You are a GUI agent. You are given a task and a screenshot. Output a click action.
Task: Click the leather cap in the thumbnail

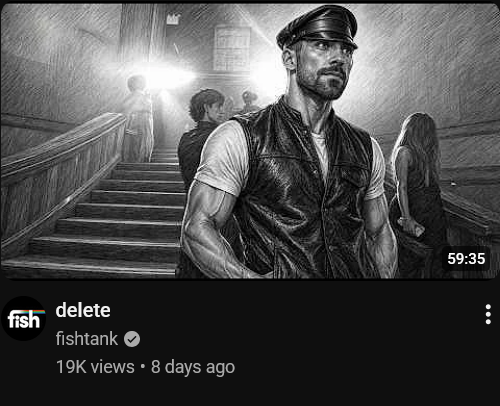click(317, 27)
